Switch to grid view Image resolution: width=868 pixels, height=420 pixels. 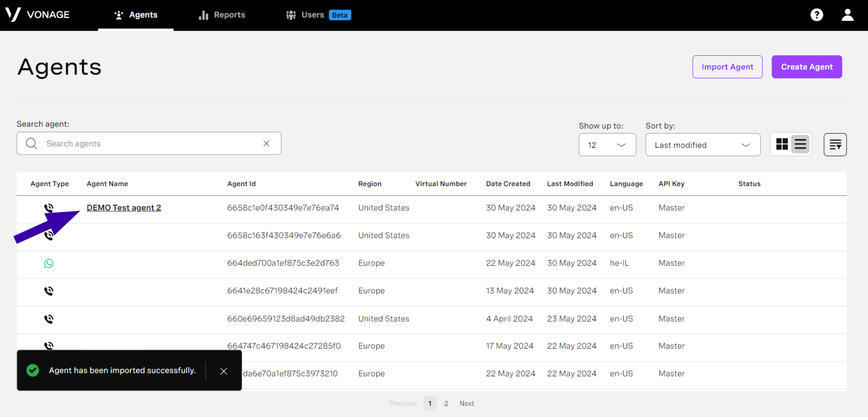(782, 144)
